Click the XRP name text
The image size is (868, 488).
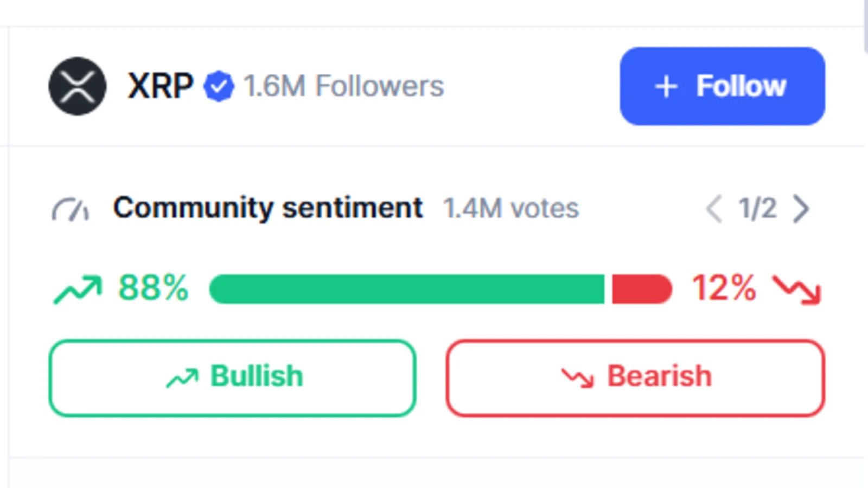(x=160, y=86)
